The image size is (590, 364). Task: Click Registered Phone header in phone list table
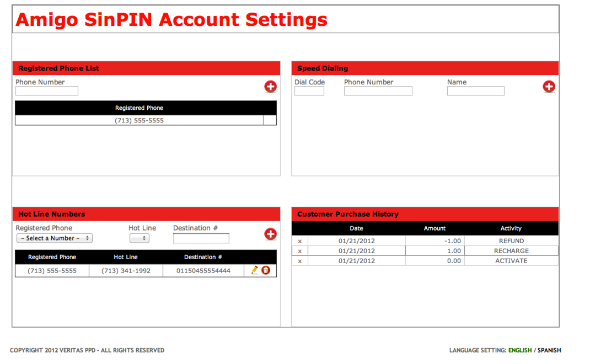click(x=139, y=108)
